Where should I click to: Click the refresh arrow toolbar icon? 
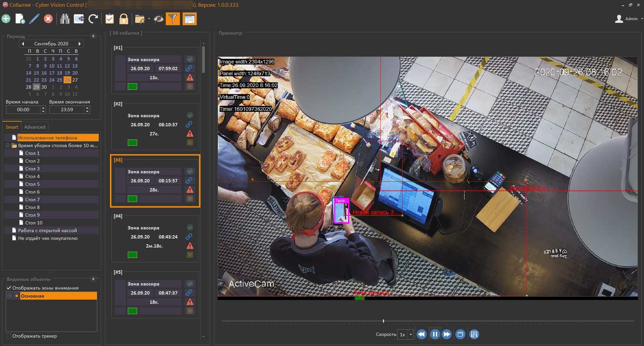[x=93, y=19]
